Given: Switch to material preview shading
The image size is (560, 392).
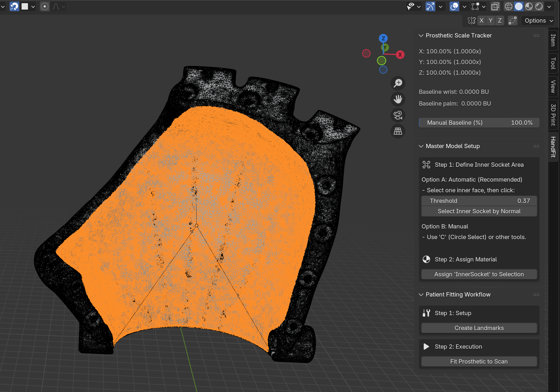Looking at the screenshot, I should point(529,6).
